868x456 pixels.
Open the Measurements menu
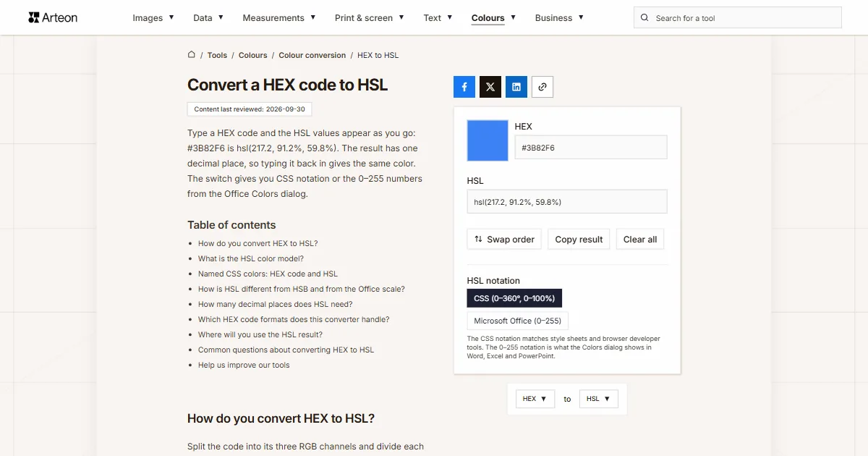(x=279, y=18)
